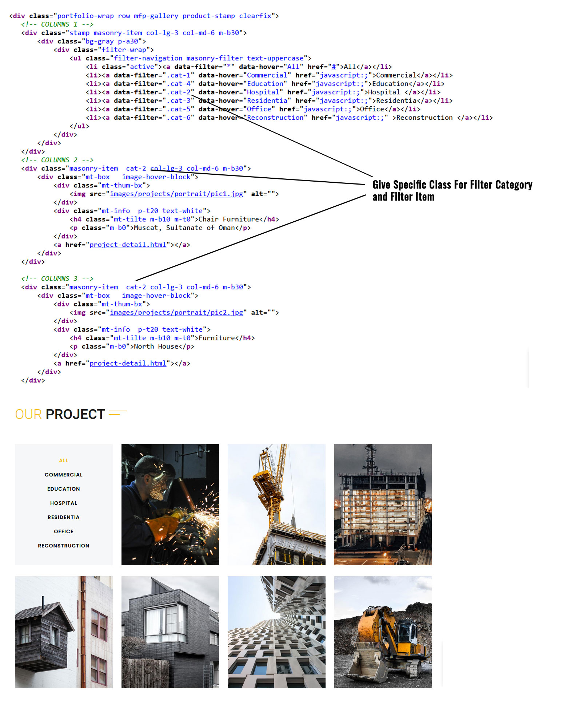Open the dark brick house thumbnail
This screenshot has width=582, height=728.
pyautogui.click(x=170, y=632)
